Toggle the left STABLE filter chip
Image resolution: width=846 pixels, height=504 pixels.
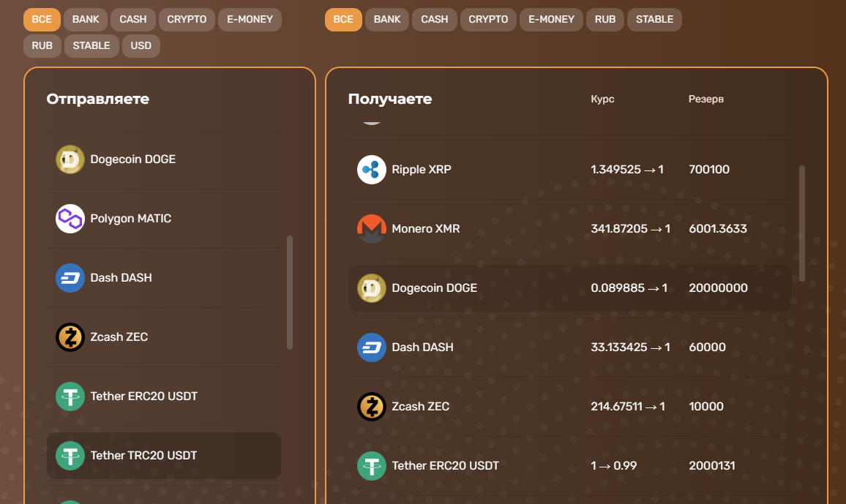click(x=91, y=45)
